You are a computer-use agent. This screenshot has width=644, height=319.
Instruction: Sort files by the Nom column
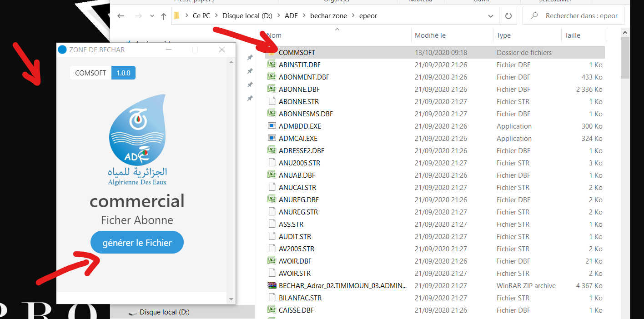(273, 35)
